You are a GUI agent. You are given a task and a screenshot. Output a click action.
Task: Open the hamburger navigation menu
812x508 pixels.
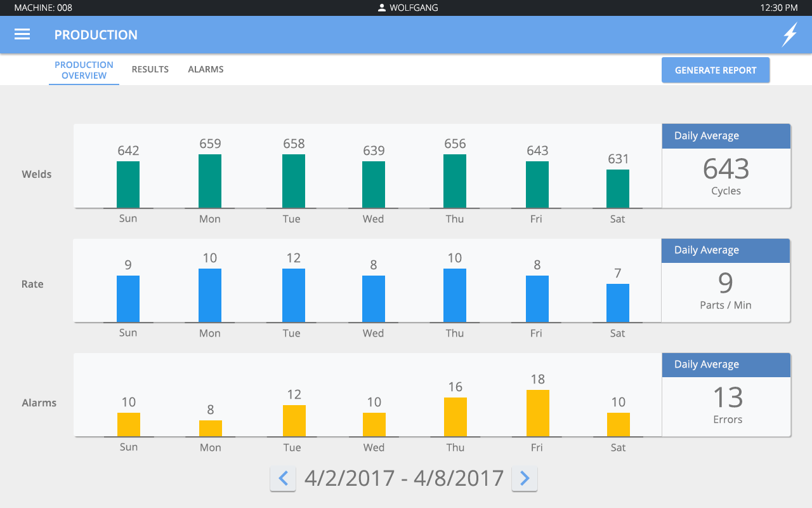(22, 34)
